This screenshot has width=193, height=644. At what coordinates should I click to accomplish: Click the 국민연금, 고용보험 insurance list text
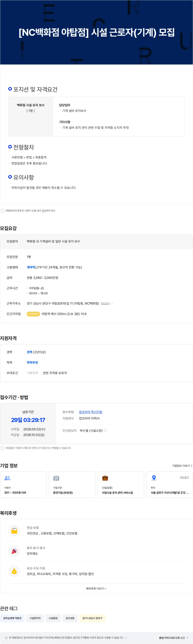pyautogui.click(x=52, y=533)
